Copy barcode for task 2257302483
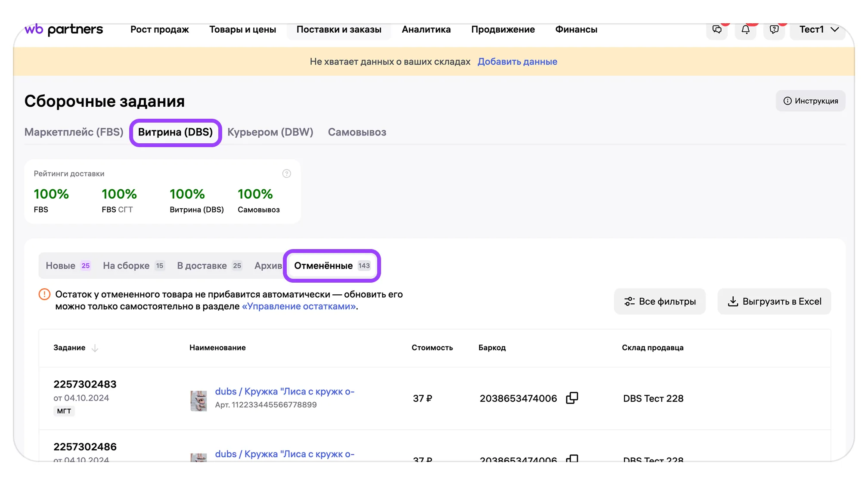Viewport: 868px width, 484px height. click(572, 398)
